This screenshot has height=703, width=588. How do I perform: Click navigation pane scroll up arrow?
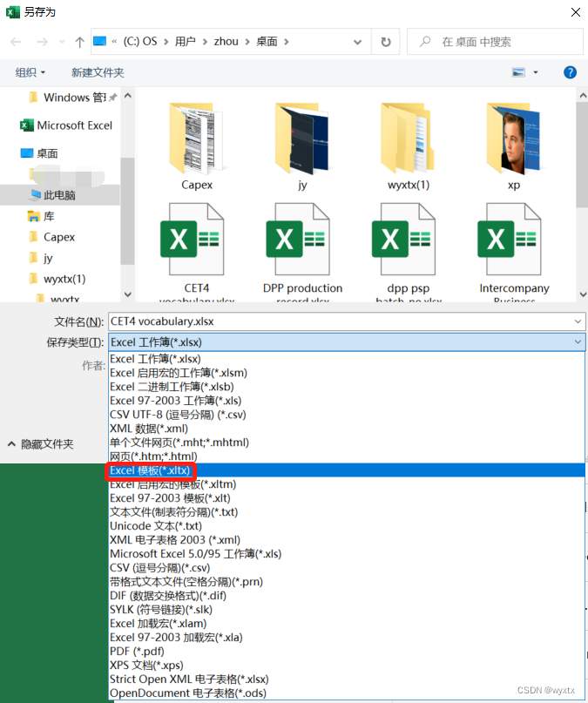[128, 96]
